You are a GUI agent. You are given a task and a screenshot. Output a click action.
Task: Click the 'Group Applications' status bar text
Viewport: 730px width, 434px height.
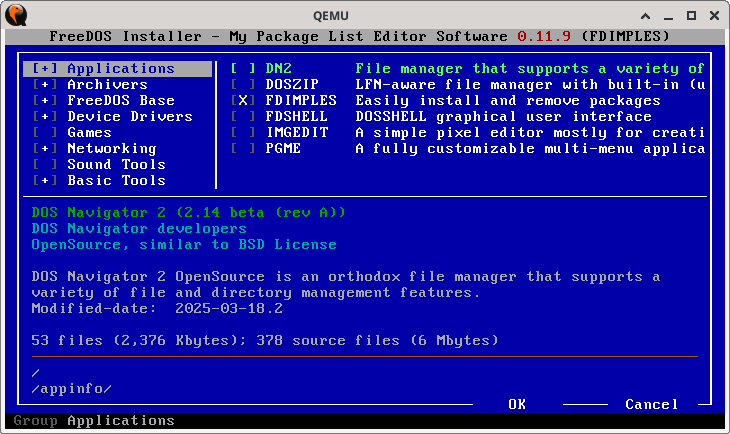94,420
